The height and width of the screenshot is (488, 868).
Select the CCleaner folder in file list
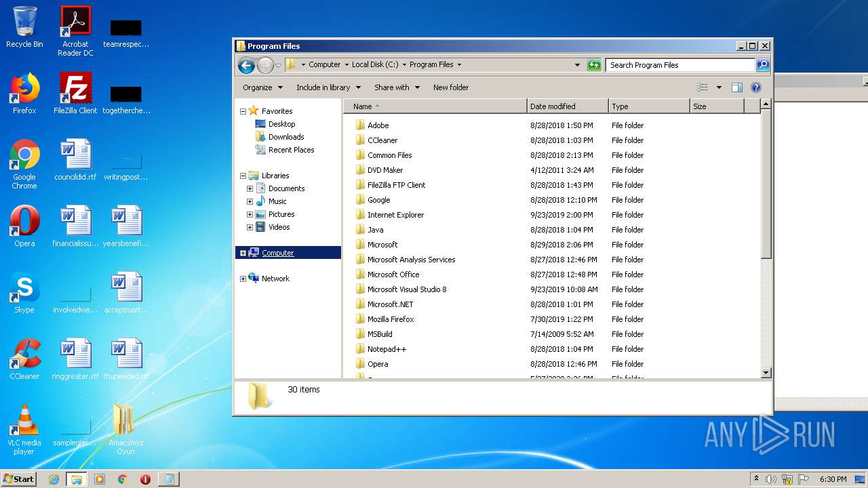[x=376, y=140]
